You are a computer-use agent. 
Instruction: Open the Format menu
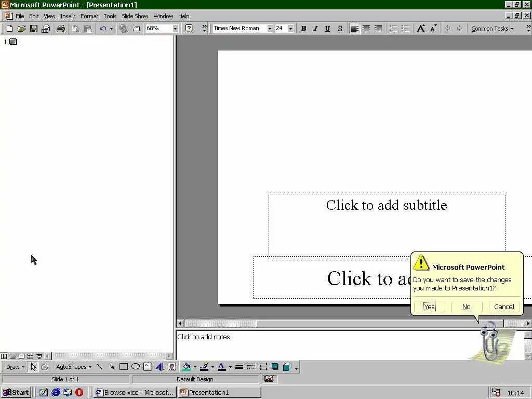coord(89,16)
